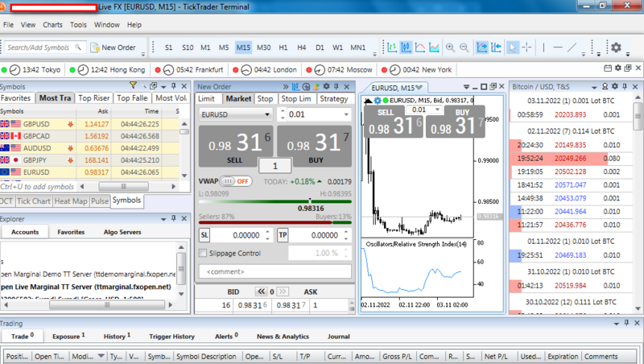Screen dimensions: 644x364
Task: Click the New Order toolbar button
Action: (114, 48)
